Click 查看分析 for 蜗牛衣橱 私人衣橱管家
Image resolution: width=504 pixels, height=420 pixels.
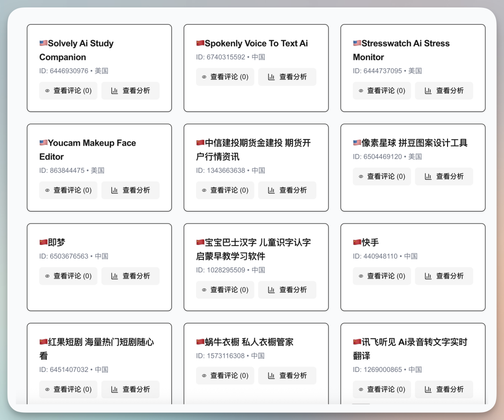[x=287, y=376]
